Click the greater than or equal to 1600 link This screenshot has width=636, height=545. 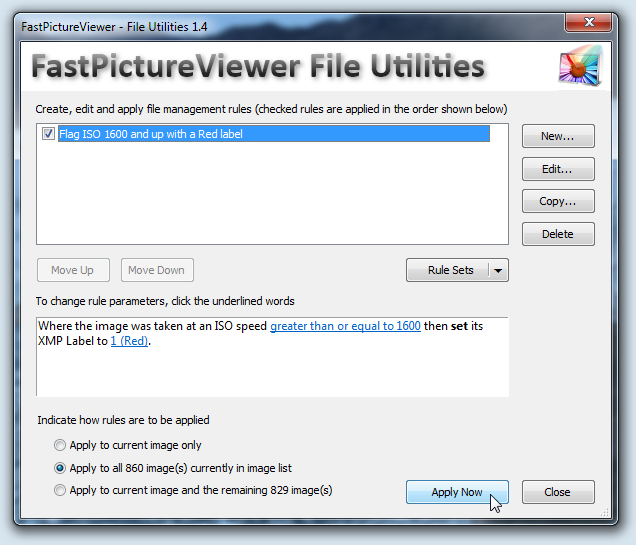(x=345, y=326)
